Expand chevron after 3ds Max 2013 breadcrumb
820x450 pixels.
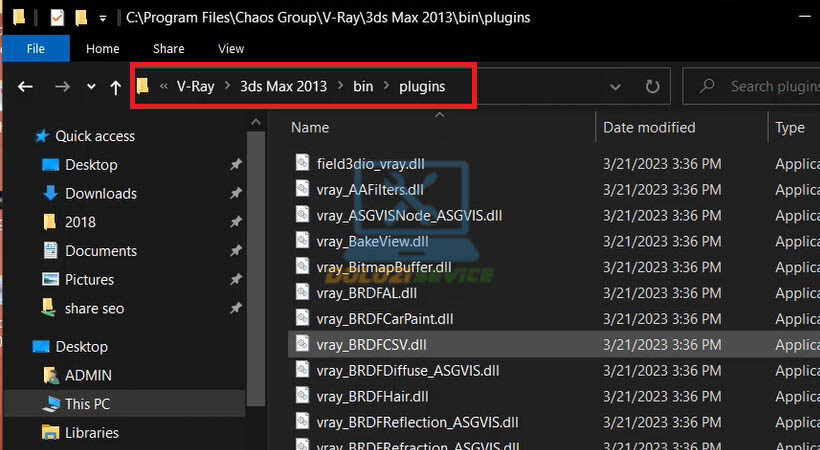pos(340,86)
